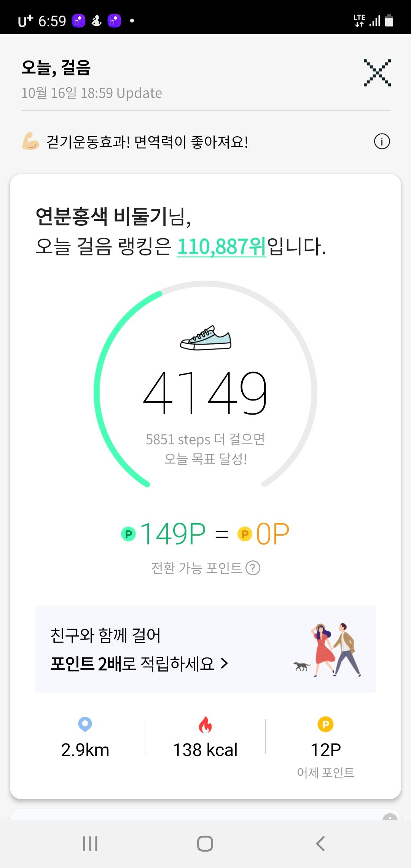The height and width of the screenshot is (868, 411).
Task: Tap the blue distance location pin icon
Action: (x=85, y=724)
